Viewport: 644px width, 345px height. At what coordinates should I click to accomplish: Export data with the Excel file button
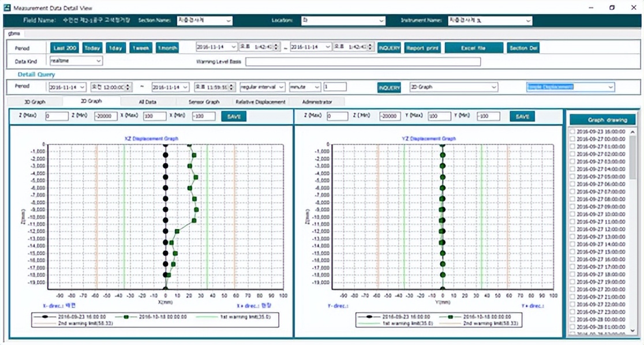(x=474, y=48)
